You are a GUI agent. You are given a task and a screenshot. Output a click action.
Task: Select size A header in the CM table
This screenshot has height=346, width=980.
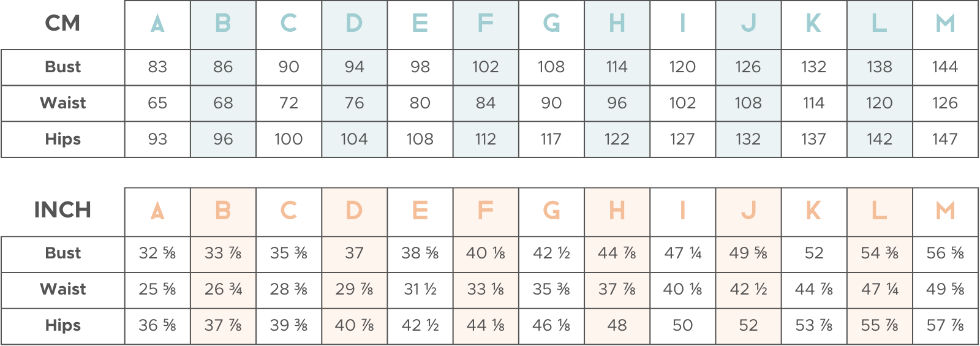(157, 24)
